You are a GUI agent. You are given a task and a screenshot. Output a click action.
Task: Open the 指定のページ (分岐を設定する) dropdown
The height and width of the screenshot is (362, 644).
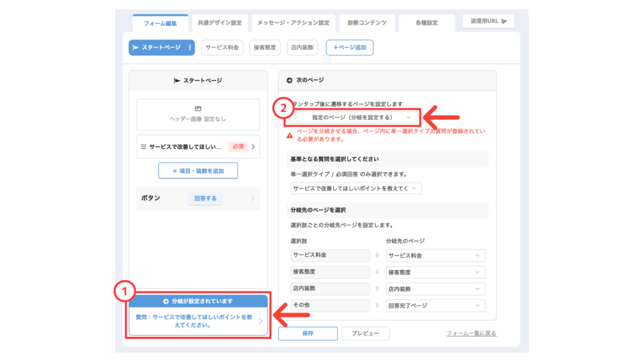point(357,118)
